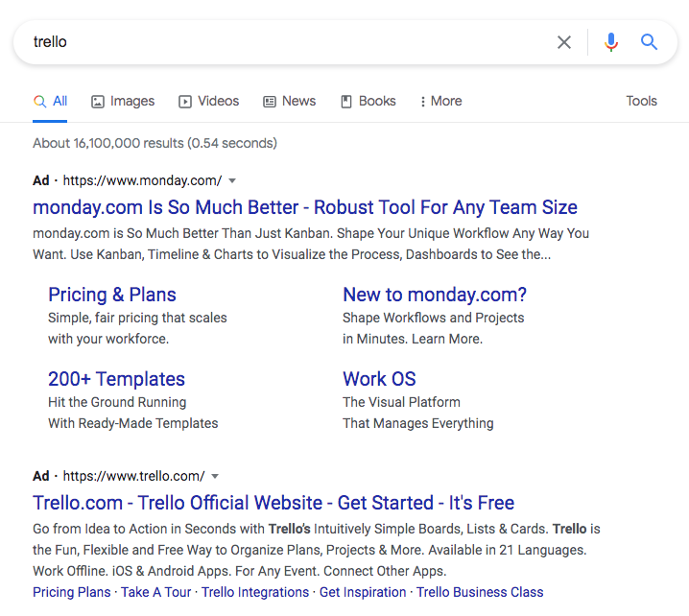This screenshot has width=689, height=616.
Task: Open Pricing & Plans sitelink
Action: coord(112,295)
